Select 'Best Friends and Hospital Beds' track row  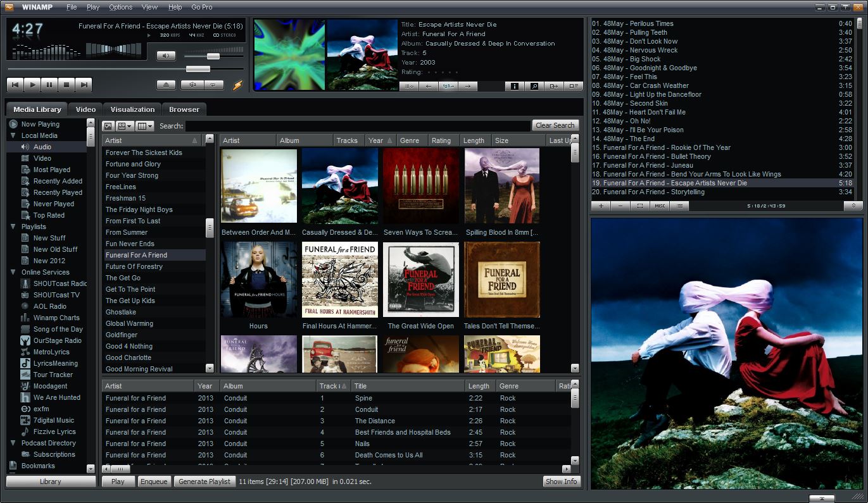337,432
